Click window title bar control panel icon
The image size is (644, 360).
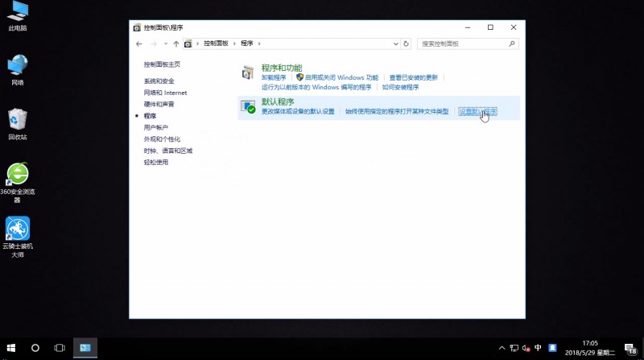point(137,27)
